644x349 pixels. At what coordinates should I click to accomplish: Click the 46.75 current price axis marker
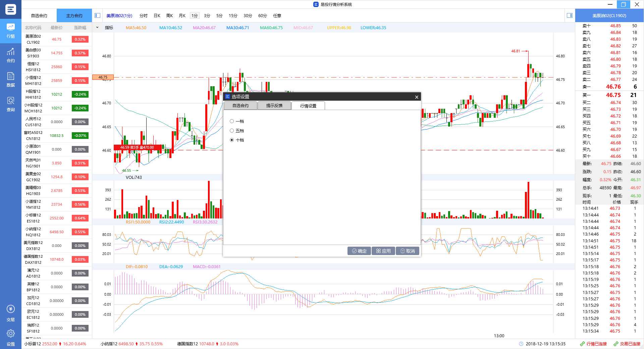click(x=103, y=77)
